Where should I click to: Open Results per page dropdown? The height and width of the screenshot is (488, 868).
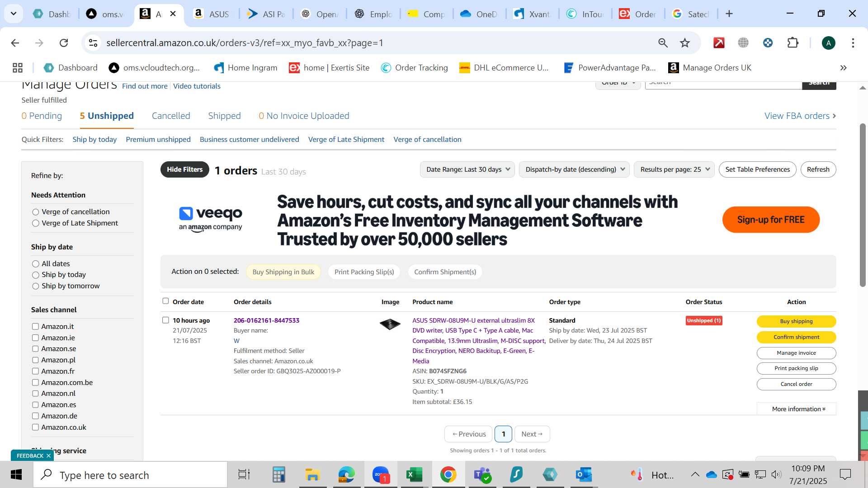(x=674, y=169)
